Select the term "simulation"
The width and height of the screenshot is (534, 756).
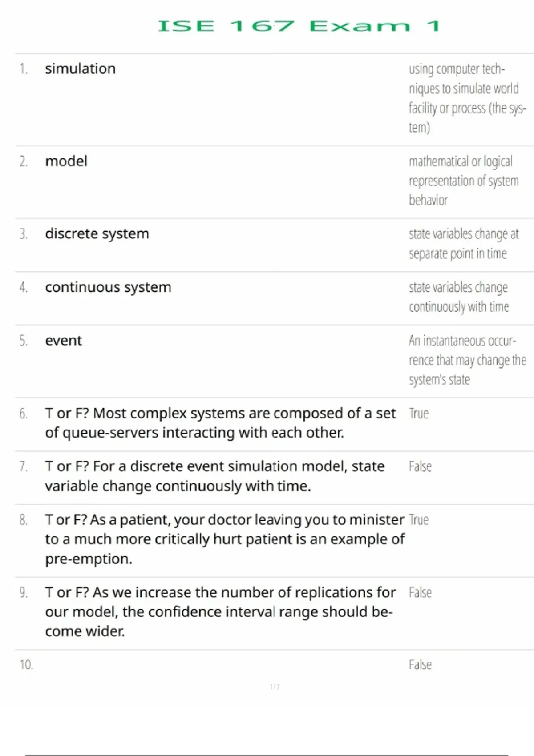(x=80, y=69)
